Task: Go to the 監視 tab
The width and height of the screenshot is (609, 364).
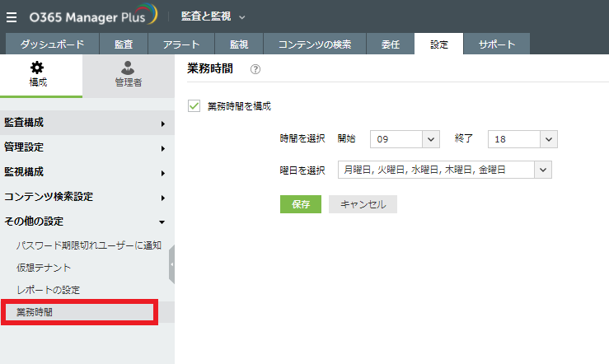Action: 239,44
